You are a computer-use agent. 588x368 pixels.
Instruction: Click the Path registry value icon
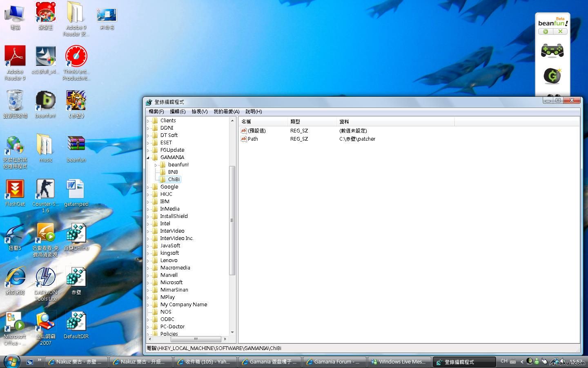[244, 139]
